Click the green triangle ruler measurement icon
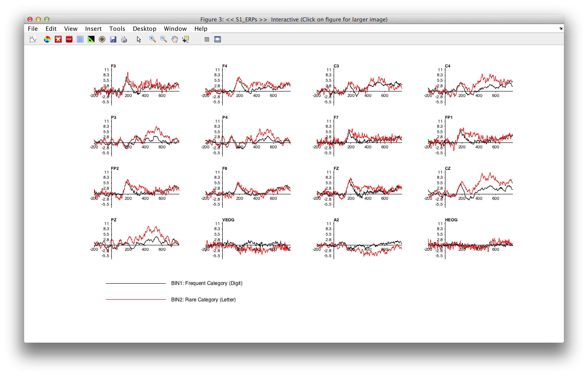 point(91,39)
